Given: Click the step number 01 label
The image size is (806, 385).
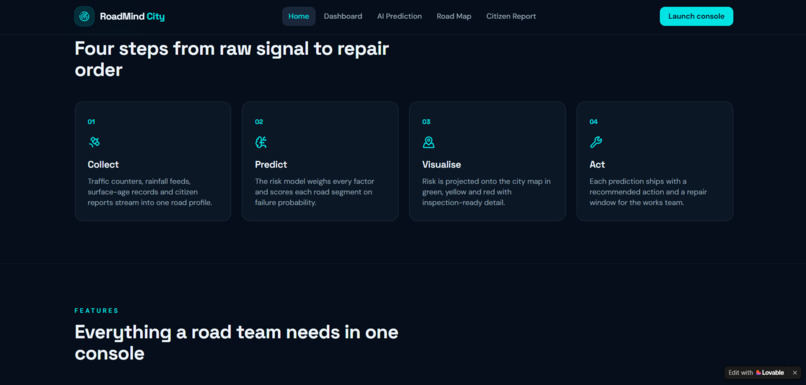Looking at the screenshot, I should (91, 122).
